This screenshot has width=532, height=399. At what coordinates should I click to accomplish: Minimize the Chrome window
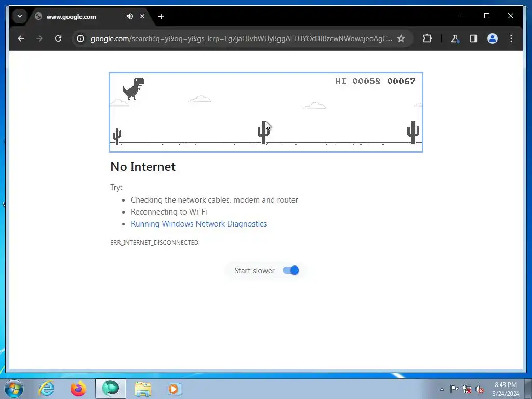tap(463, 16)
